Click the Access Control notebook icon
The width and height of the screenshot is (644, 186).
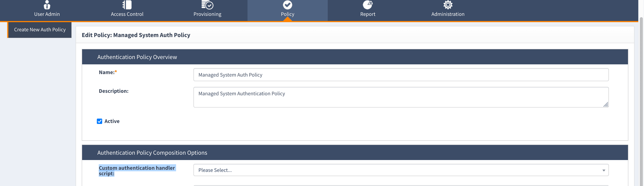pos(127,5)
